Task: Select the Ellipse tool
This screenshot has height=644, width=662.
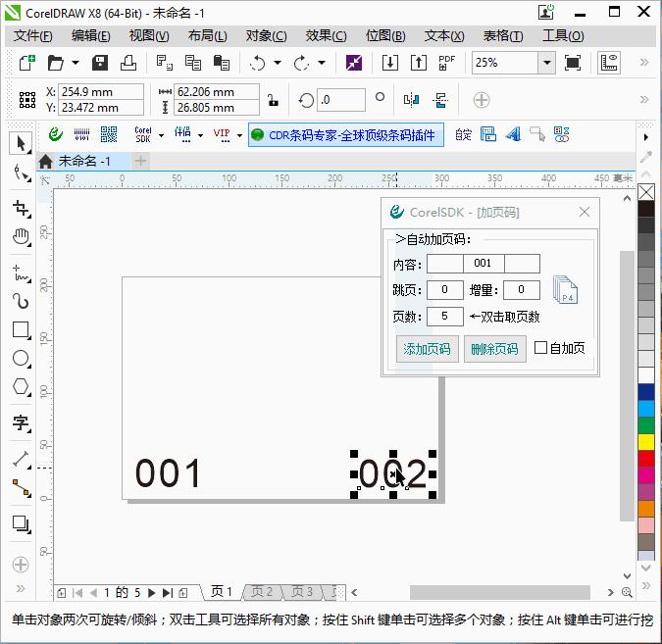Action: tap(22, 359)
